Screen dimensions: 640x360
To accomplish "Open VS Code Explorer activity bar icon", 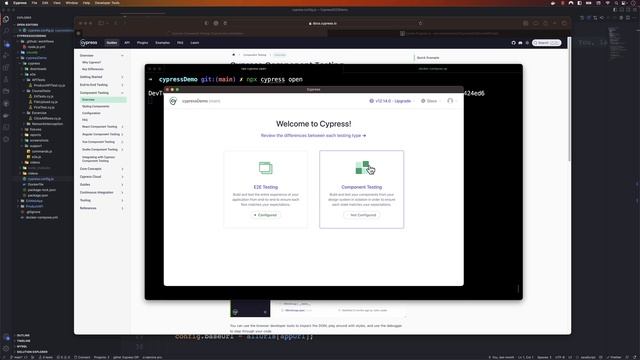I will pos(6,19).
